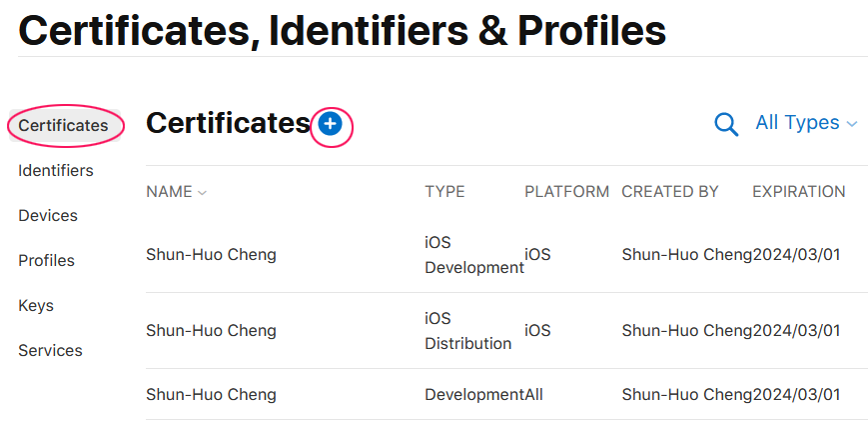Click the TYPE column header

pyautogui.click(x=445, y=192)
